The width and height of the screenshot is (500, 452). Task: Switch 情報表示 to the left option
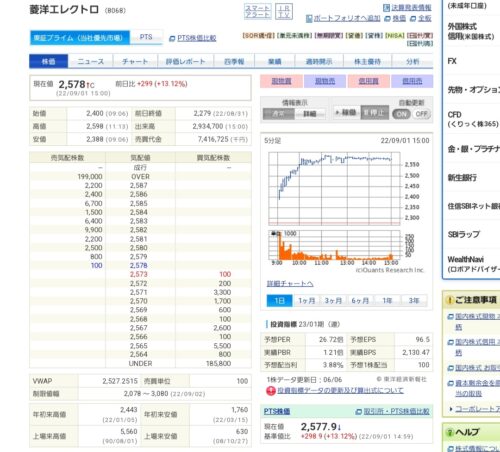click(x=279, y=114)
